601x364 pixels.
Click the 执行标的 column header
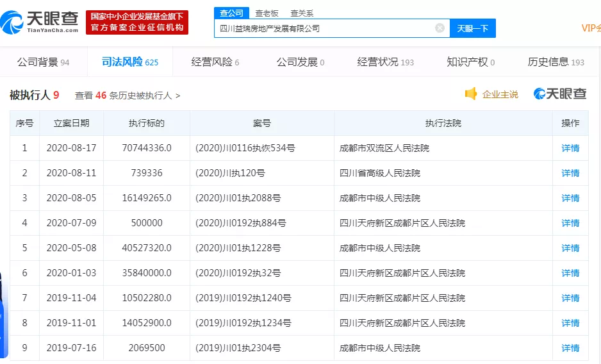point(147,123)
